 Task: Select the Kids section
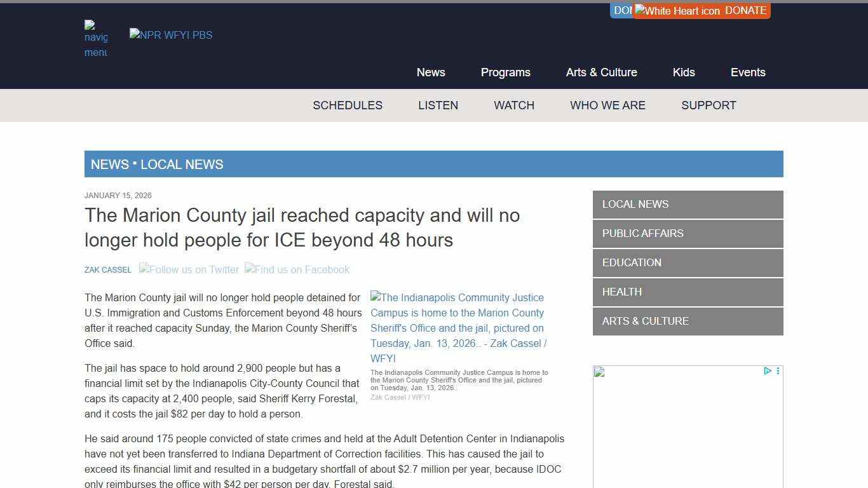684,72
